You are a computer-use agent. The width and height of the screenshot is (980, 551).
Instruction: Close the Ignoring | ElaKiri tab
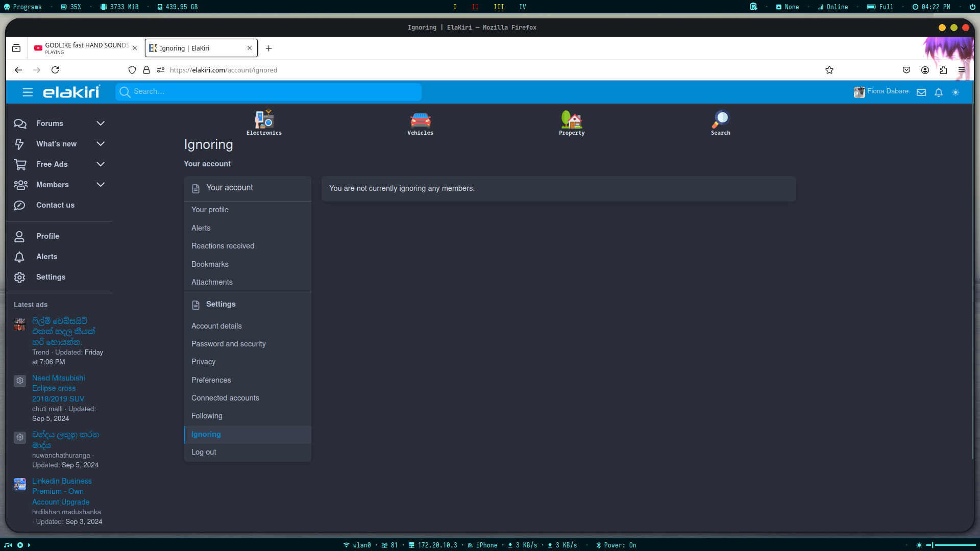tap(250, 48)
